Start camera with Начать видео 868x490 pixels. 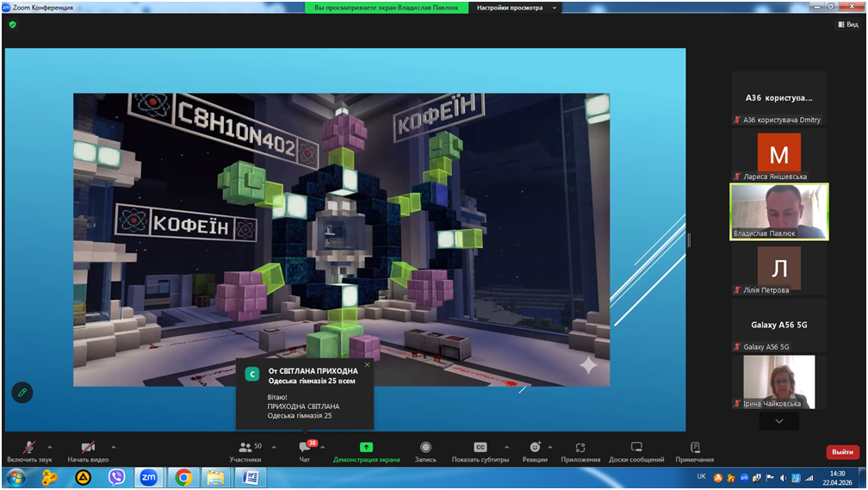point(88,450)
